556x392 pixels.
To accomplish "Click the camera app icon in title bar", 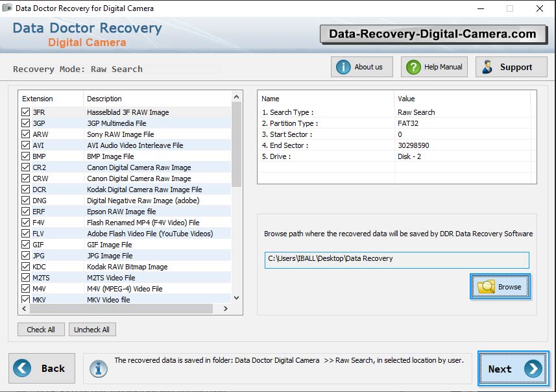I will 7,8.
